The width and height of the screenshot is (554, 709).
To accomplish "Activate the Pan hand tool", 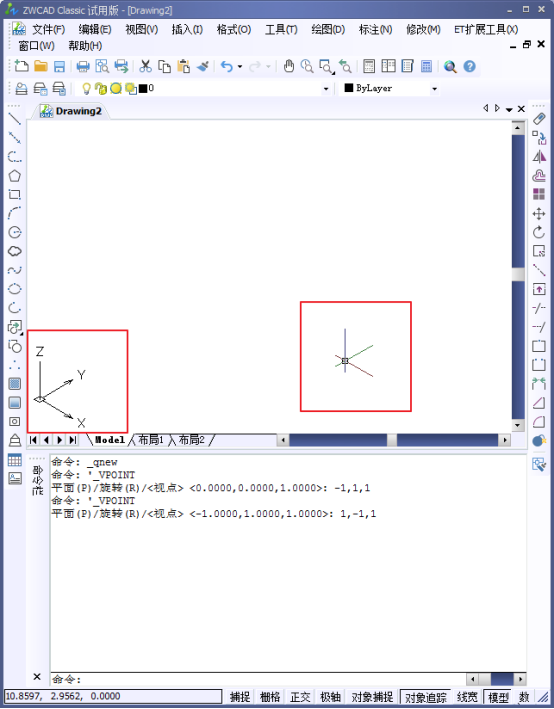I will pyautogui.click(x=289, y=66).
